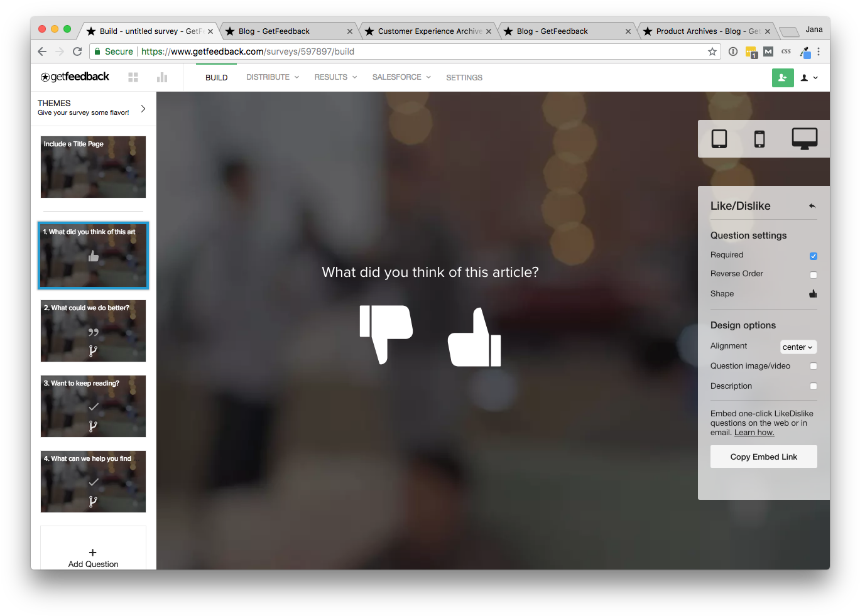860x616 pixels.
Task: Click the thumbs up icon in survey
Action: 474,338
